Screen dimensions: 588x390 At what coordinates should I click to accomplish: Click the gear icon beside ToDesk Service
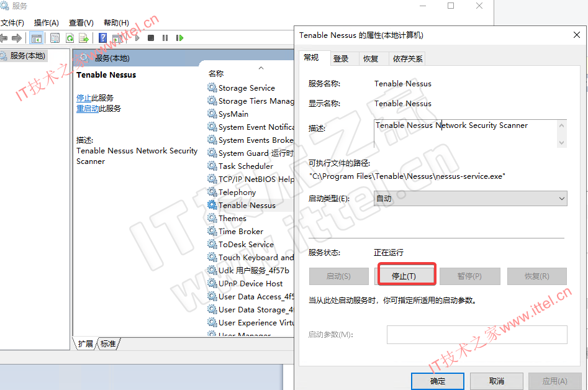[212, 244]
